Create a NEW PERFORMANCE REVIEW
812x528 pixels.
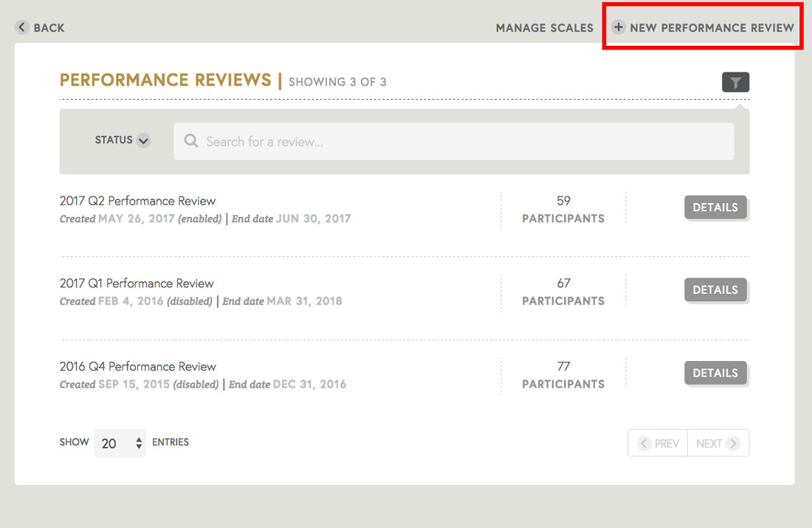(701, 27)
